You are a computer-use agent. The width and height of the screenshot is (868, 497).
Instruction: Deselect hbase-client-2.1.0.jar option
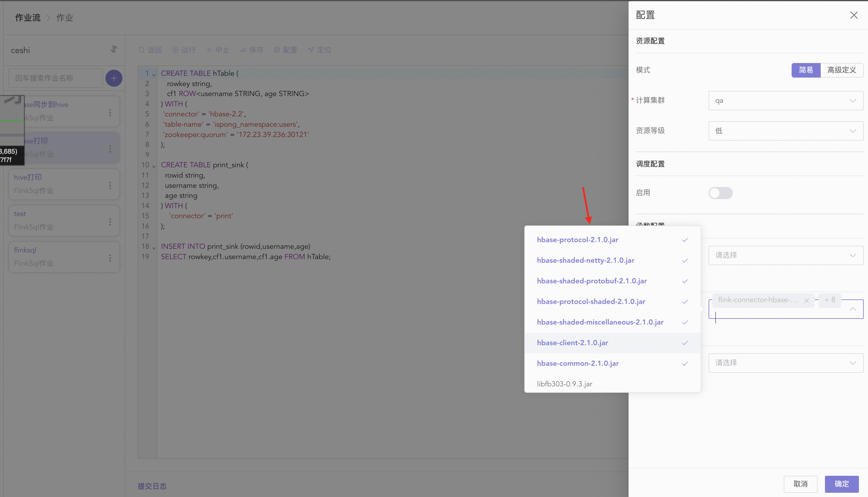tap(612, 343)
